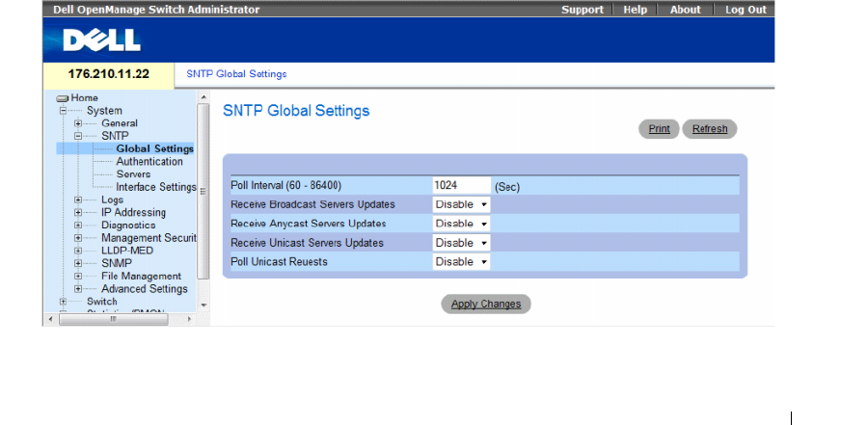Select Home in the navigation tree
Screen dimensions: 868x425
coord(84,98)
